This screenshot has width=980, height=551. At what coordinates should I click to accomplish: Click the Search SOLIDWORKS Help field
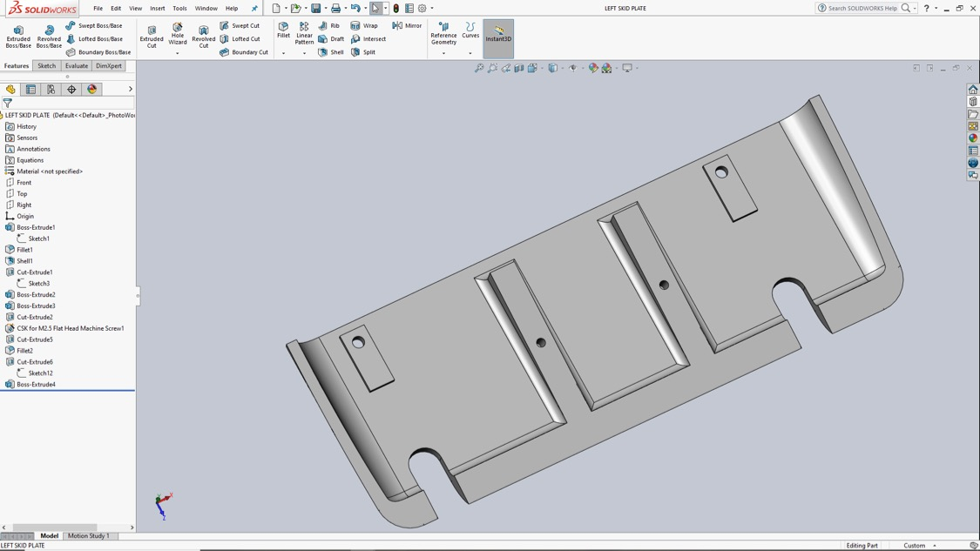pyautogui.click(x=862, y=8)
